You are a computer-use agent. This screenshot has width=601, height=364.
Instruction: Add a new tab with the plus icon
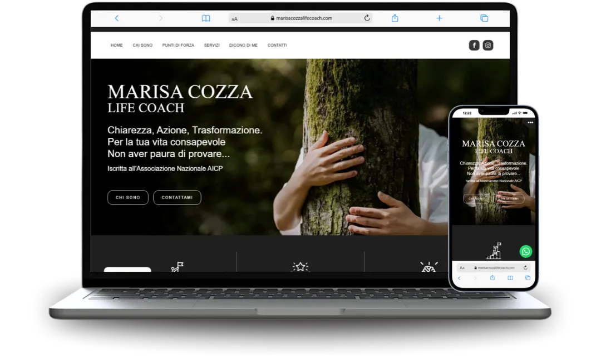[x=439, y=18]
